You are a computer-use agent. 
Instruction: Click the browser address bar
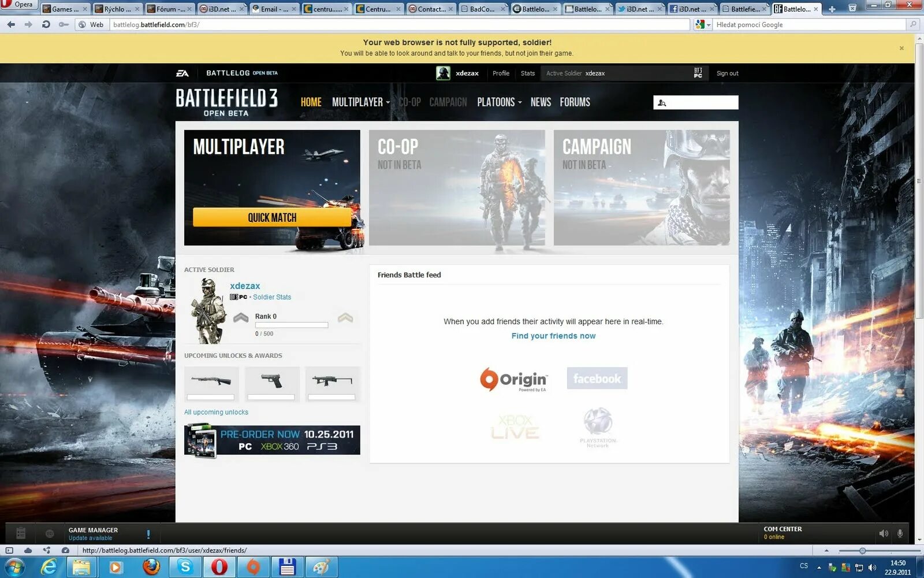(x=400, y=24)
